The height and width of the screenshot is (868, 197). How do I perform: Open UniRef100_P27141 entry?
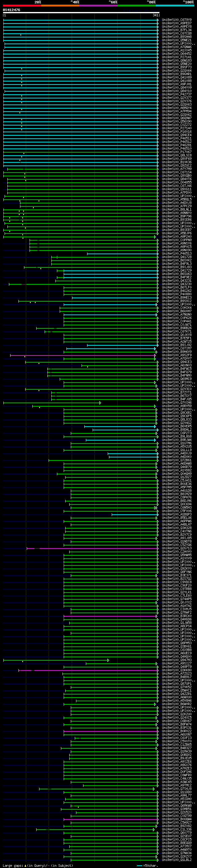[177, 57]
